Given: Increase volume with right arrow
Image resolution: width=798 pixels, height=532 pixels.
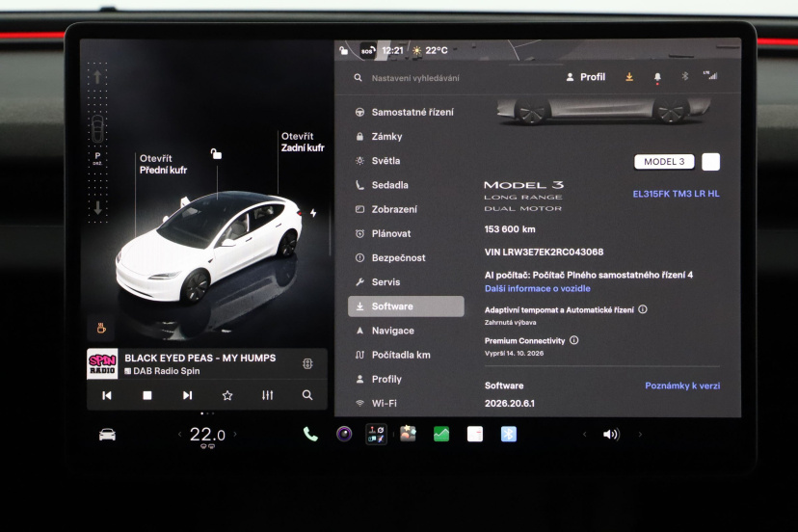Looking at the screenshot, I should click(640, 435).
